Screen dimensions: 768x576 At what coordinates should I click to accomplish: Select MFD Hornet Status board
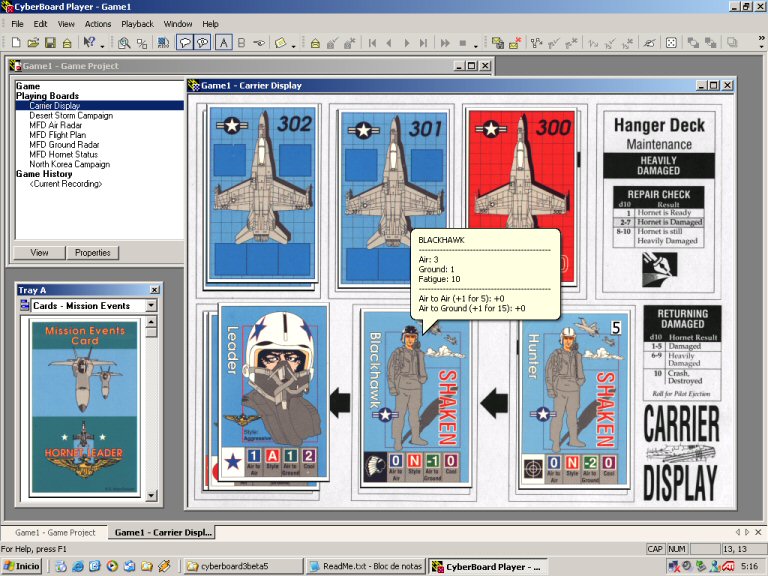pyautogui.click(x=64, y=155)
